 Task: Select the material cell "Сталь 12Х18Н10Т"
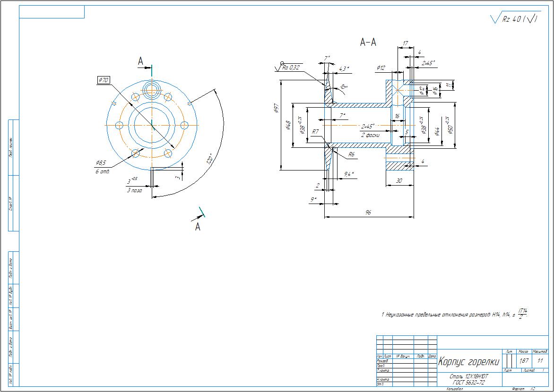(468, 376)
